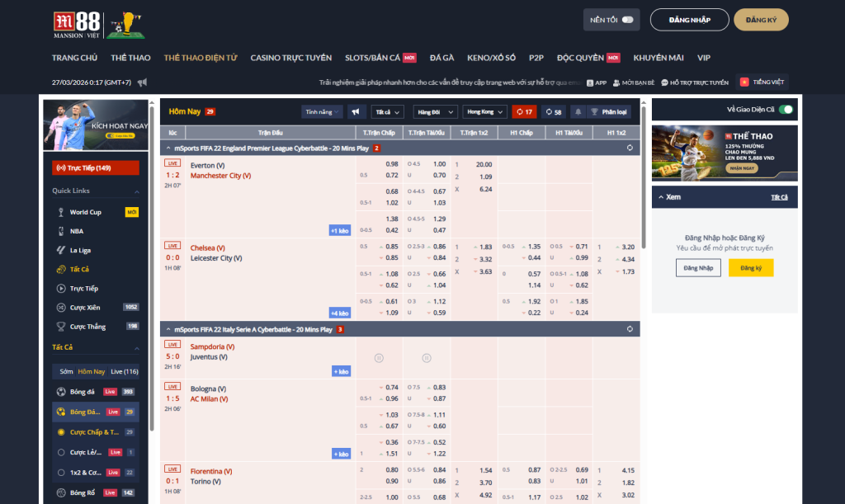
Task: Click the M88 Mansion logo
Action: coord(77,25)
